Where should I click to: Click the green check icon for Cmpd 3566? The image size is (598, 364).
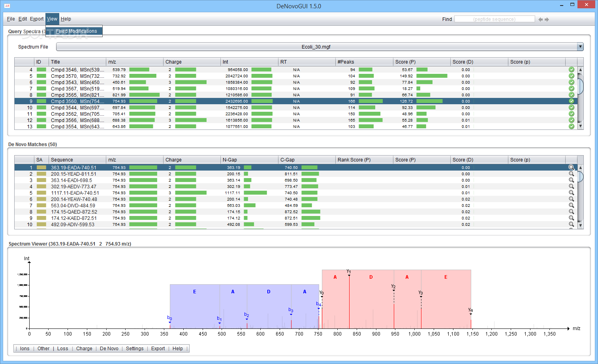[x=571, y=120]
